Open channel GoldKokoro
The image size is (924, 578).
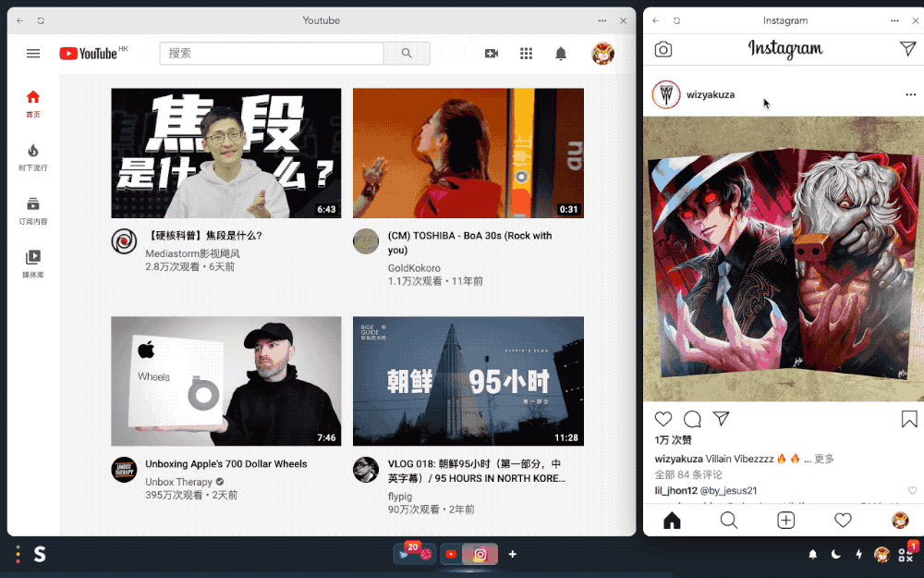(414, 268)
